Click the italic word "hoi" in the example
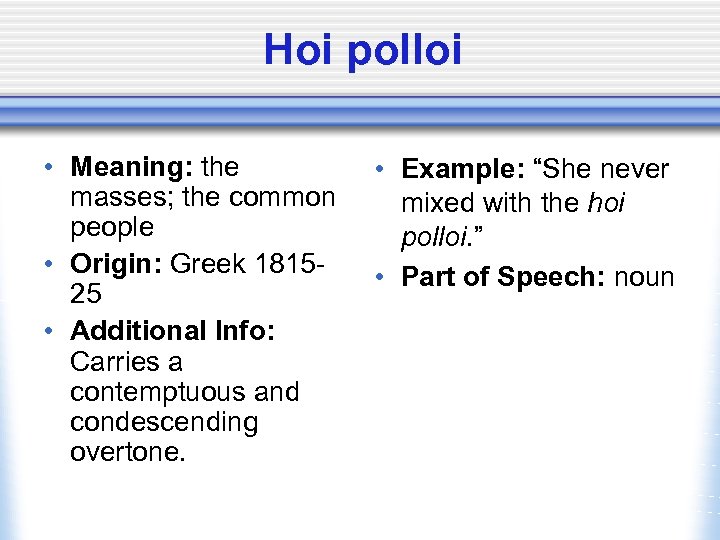This screenshot has height=540, width=720. click(606, 203)
